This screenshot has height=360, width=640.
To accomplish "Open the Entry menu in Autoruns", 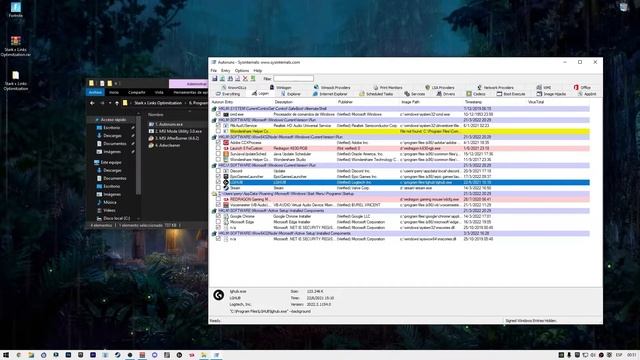I will 225,71.
